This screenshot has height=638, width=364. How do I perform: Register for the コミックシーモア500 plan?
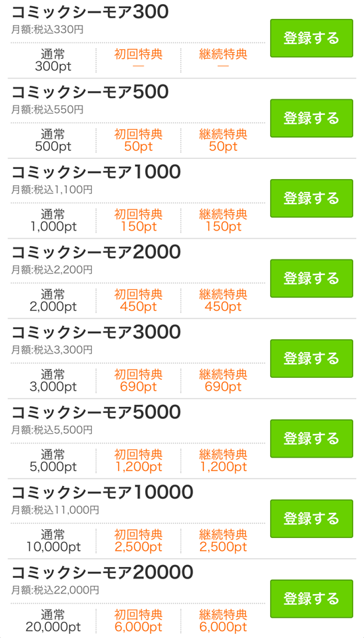pyautogui.click(x=311, y=118)
